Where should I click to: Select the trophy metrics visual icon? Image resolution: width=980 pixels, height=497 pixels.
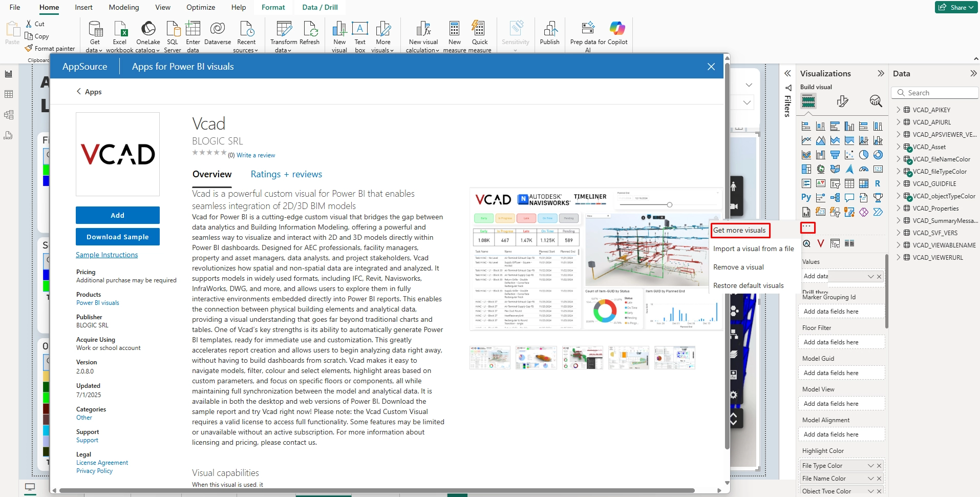click(x=878, y=198)
